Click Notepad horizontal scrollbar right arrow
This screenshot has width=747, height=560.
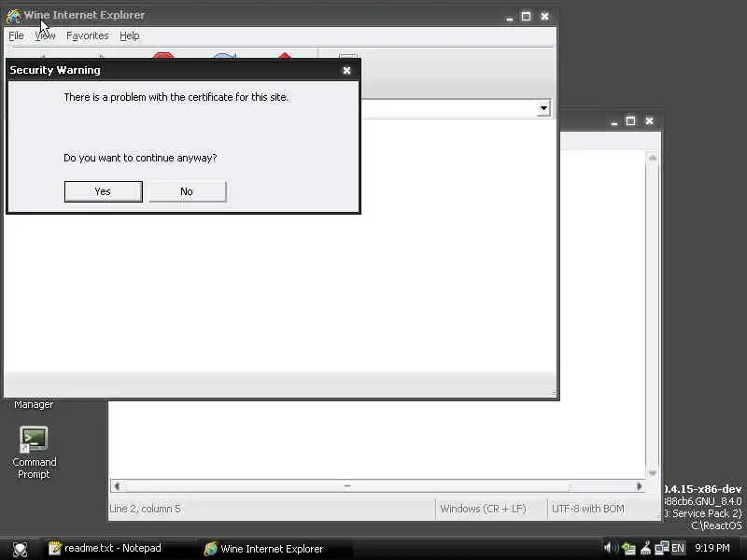point(640,486)
